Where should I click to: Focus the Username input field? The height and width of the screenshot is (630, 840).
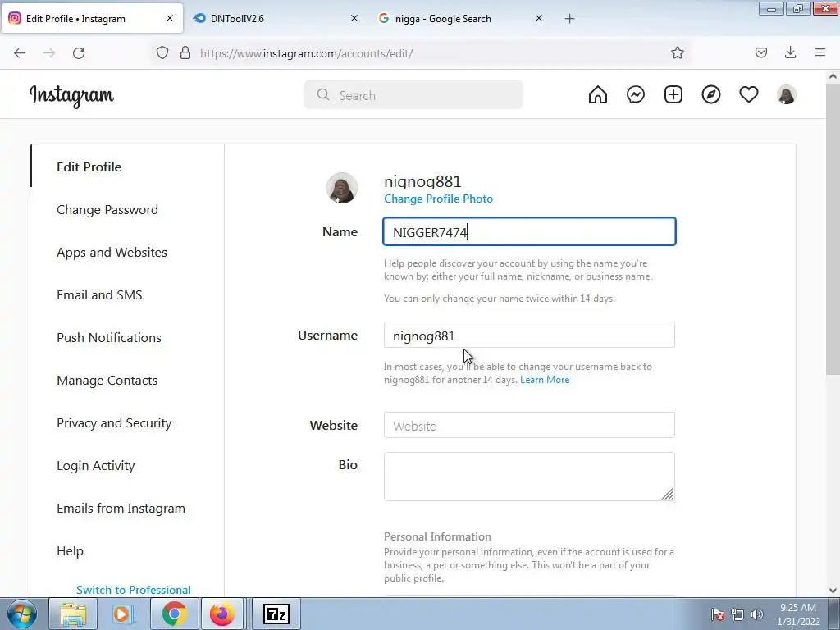[x=529, y=336]
